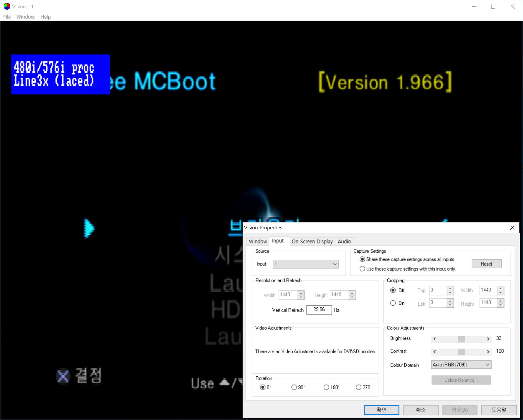Viewport: 523px width, 420px height.
Task: Switch to the Window tab
Action: [x=258, y=242]
